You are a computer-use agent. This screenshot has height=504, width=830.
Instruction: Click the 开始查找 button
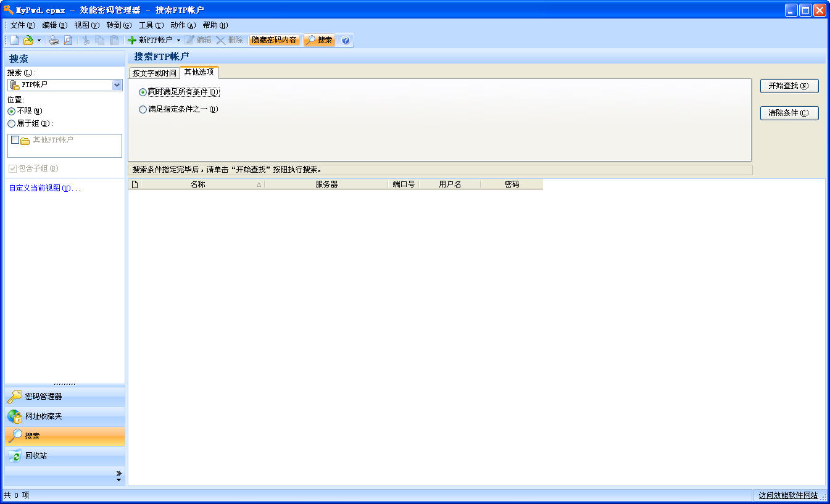pyautogui.click(x=789, y=86)
